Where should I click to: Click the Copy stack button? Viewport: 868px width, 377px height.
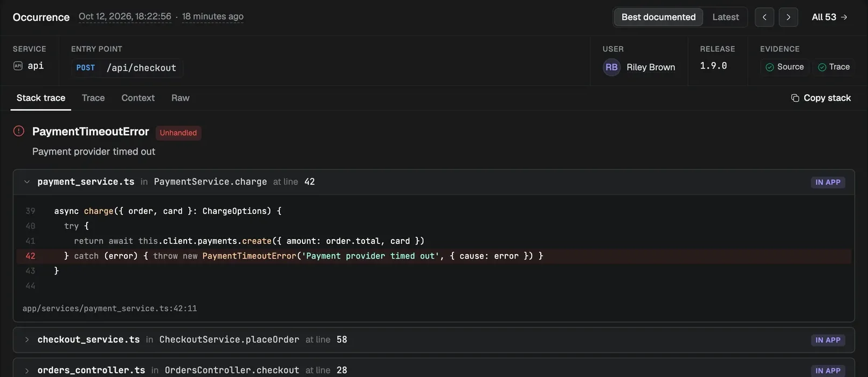[x=821, y=98]
